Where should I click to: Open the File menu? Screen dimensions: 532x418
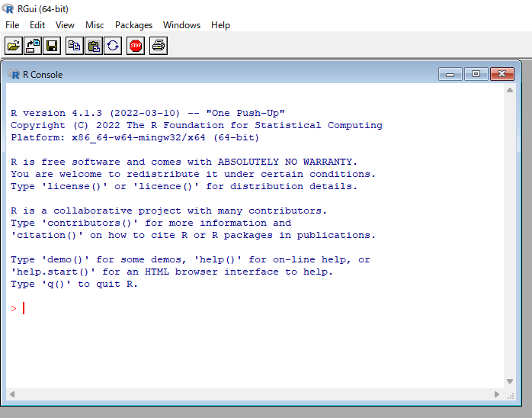pyautogui.click(x=12, y=25)
